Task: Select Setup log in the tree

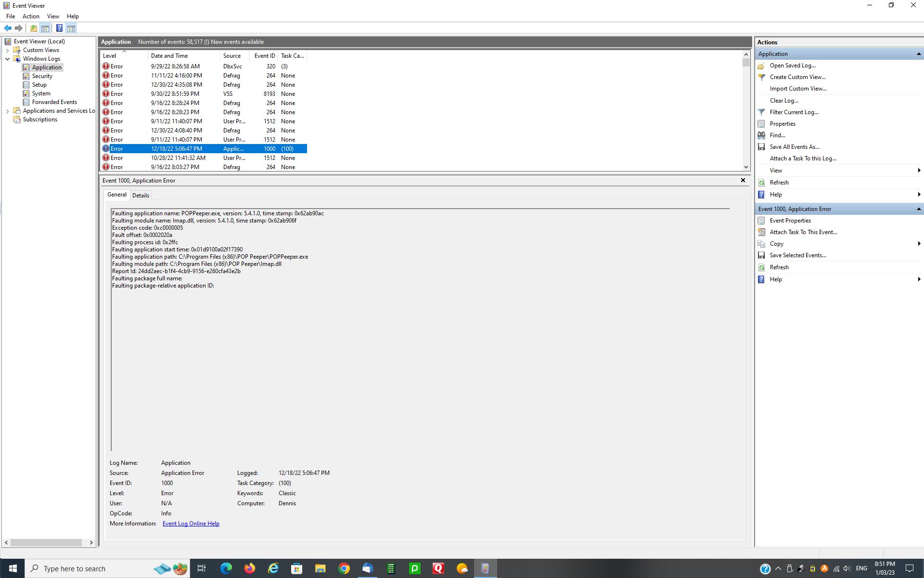Action: click(39, 85)
